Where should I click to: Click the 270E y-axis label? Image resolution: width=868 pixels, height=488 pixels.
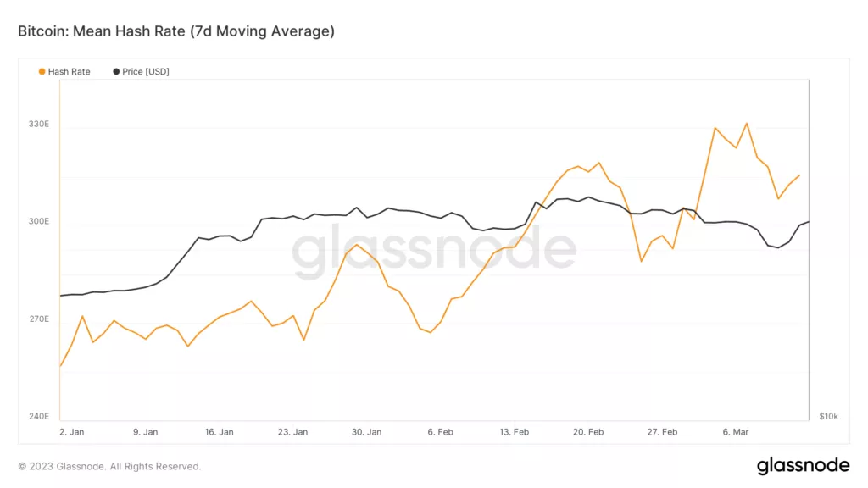click(x=39, y=319)
